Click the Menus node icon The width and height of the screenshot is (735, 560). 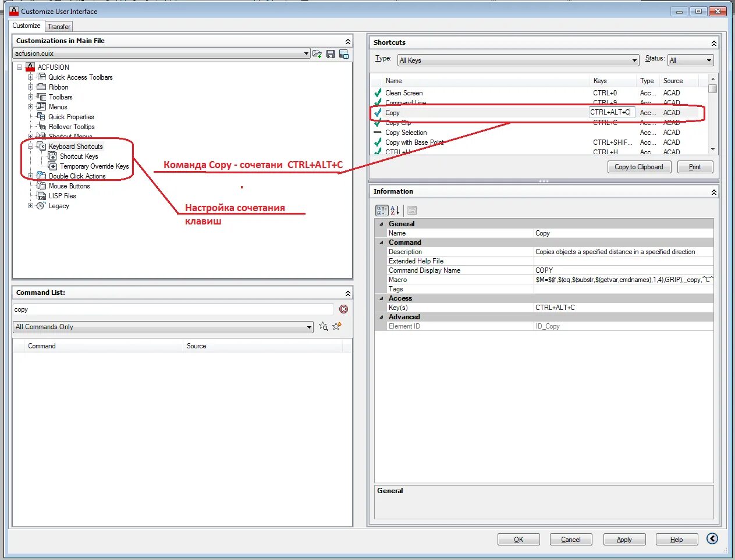pyautogui.click(x=41, y=106)
